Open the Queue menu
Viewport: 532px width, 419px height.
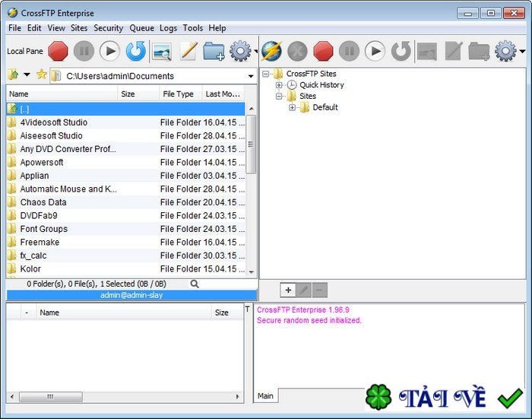click(141, 28)
